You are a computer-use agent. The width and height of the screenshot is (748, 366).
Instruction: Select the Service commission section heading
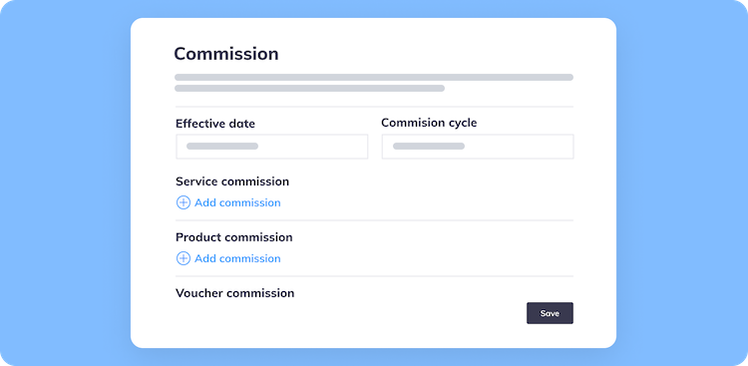click(232, 182)
